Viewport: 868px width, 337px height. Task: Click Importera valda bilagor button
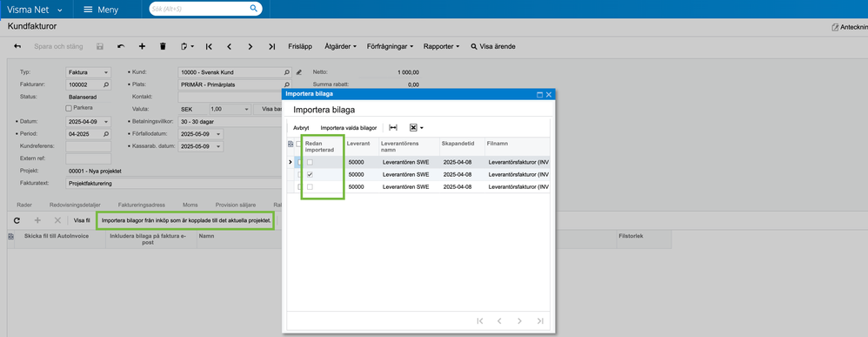point(348,127)
